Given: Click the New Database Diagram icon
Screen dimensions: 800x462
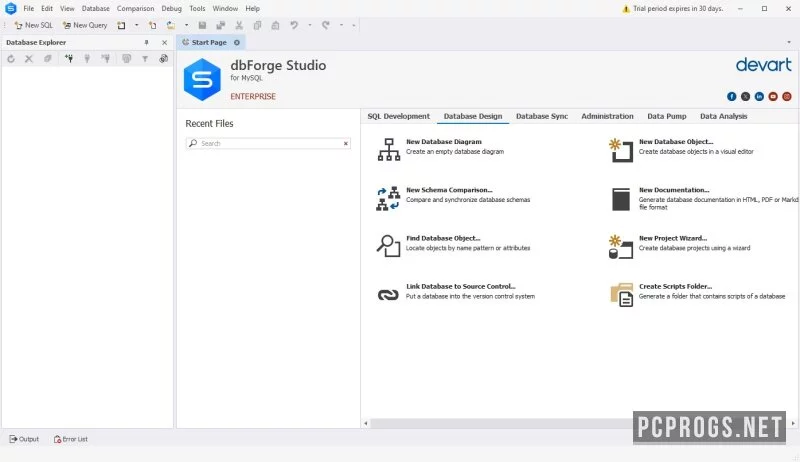Looking at the screenshot, I should click(389, 149).
